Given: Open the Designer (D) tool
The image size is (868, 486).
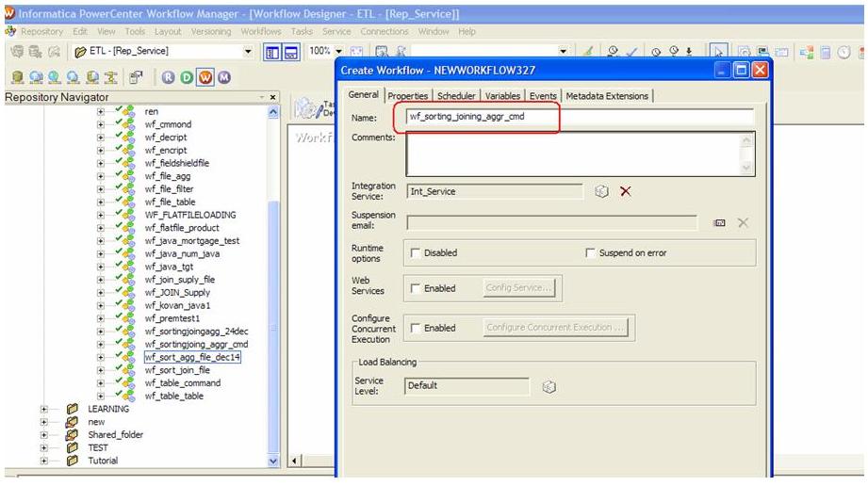Looking at the screenshot, I should click(x=188, y=77).
